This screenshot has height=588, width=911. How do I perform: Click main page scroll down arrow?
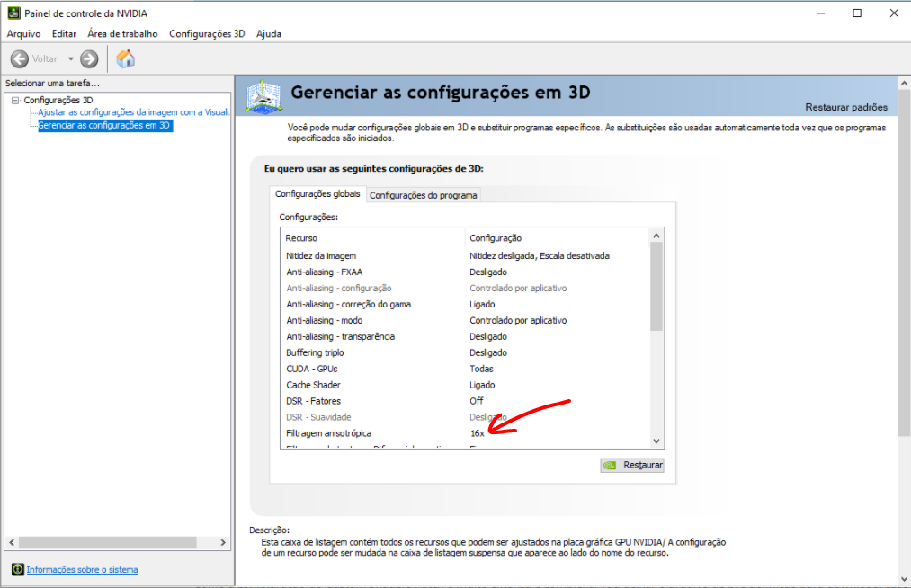click(x=904, y=579)
